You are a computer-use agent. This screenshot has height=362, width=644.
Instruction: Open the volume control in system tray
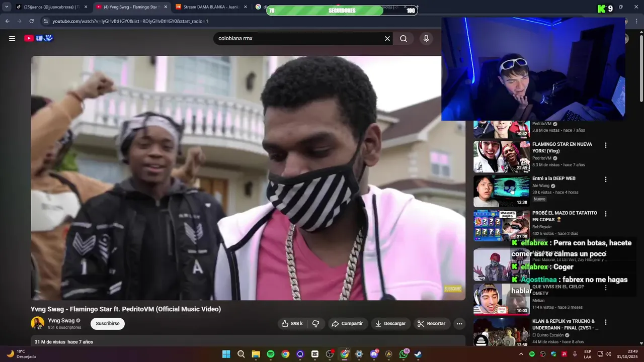(x=608, y=354)
